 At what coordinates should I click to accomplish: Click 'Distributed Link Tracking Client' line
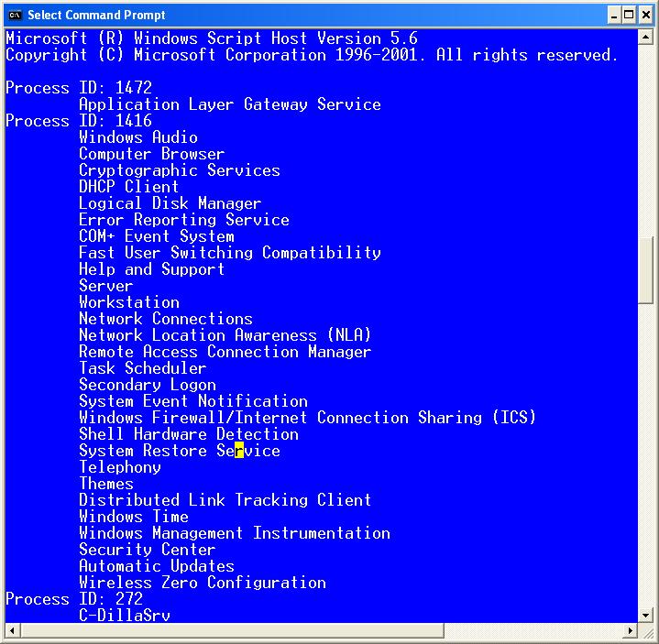click(225, 500)
